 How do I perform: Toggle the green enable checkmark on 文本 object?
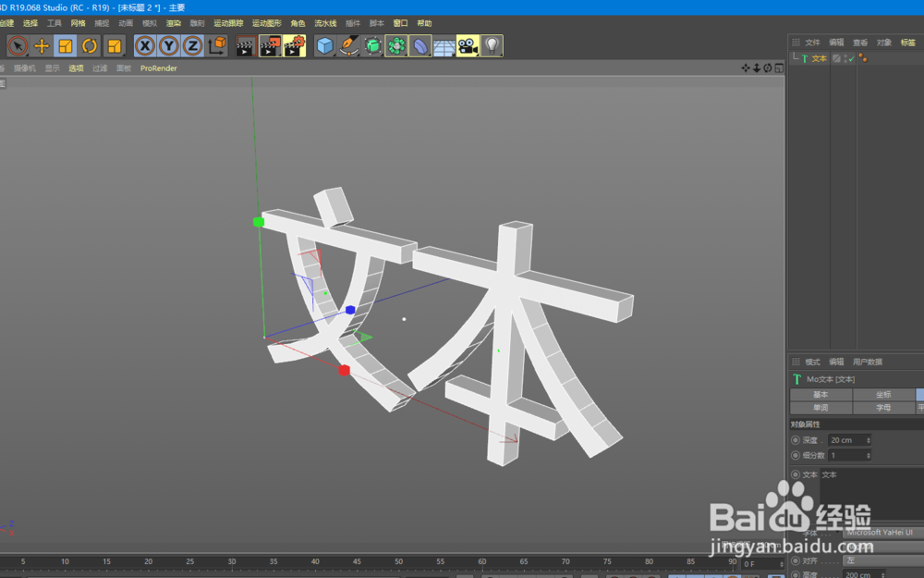(x=851, y=57)
